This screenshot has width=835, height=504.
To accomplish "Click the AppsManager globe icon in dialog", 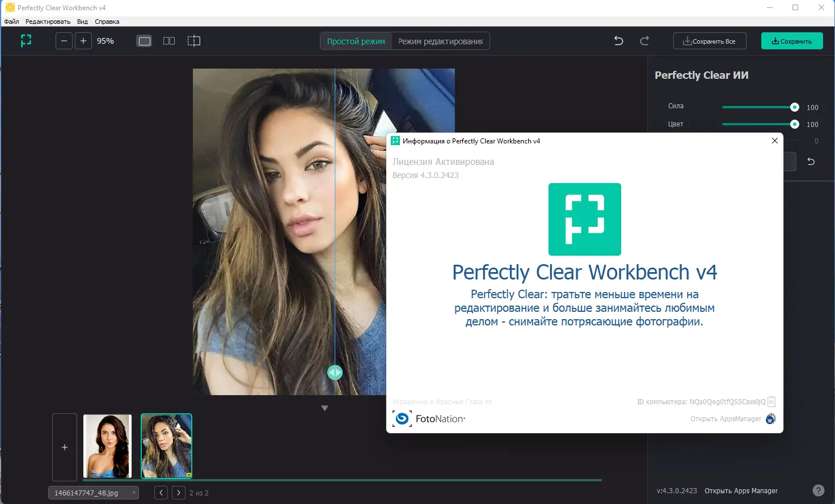I will [771, 419].
